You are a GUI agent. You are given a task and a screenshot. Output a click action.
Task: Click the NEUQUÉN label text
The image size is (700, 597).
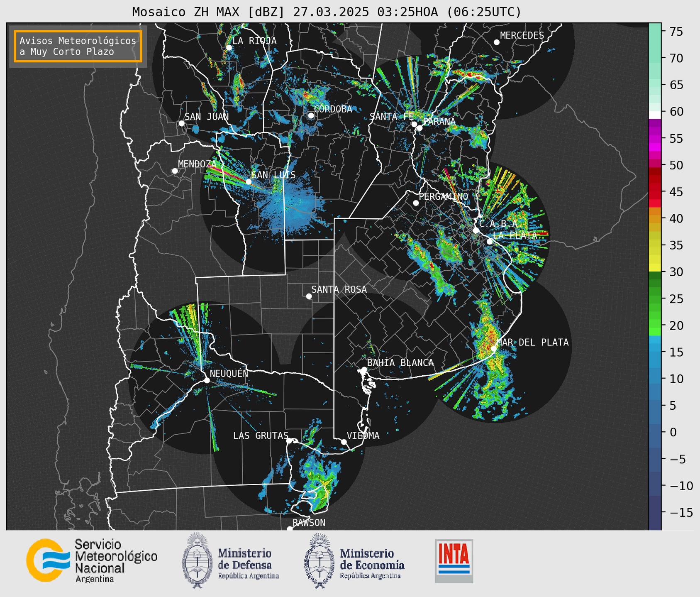pyautogui.click(x=229, y=373)
